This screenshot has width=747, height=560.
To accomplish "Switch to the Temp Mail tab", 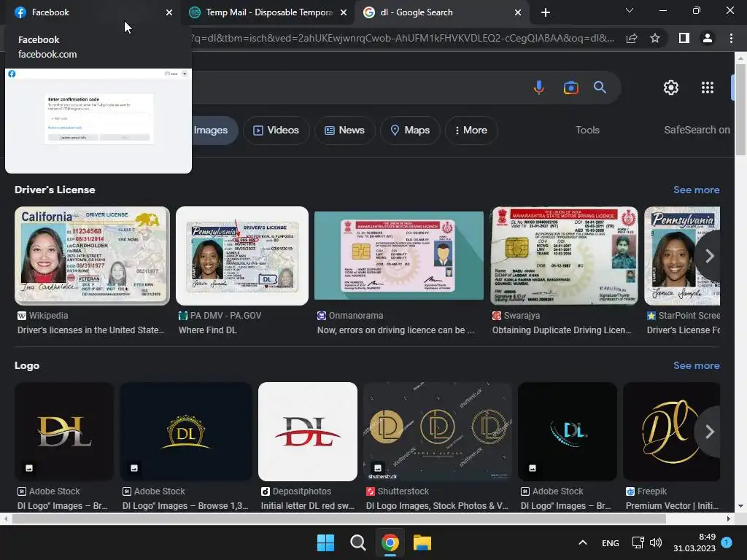I will click(268, 12).
